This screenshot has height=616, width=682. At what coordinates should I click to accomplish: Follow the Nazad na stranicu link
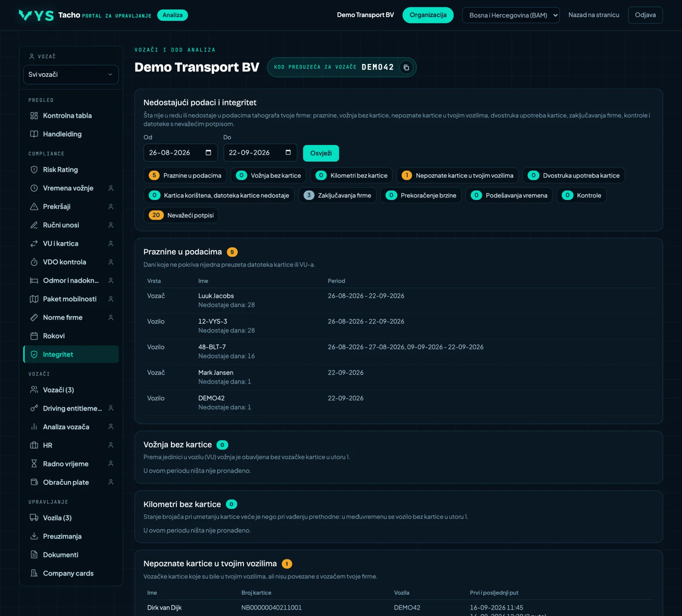594,15
